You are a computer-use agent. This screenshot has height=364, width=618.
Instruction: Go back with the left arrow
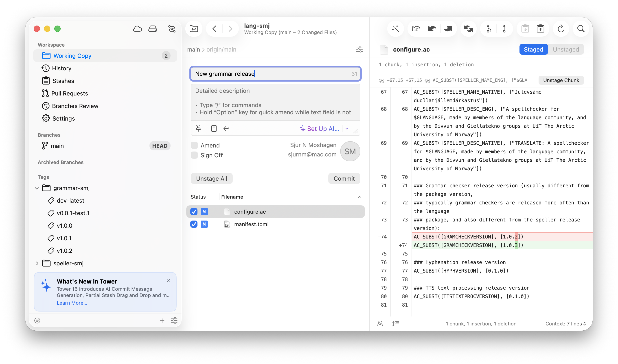[214, 29]
